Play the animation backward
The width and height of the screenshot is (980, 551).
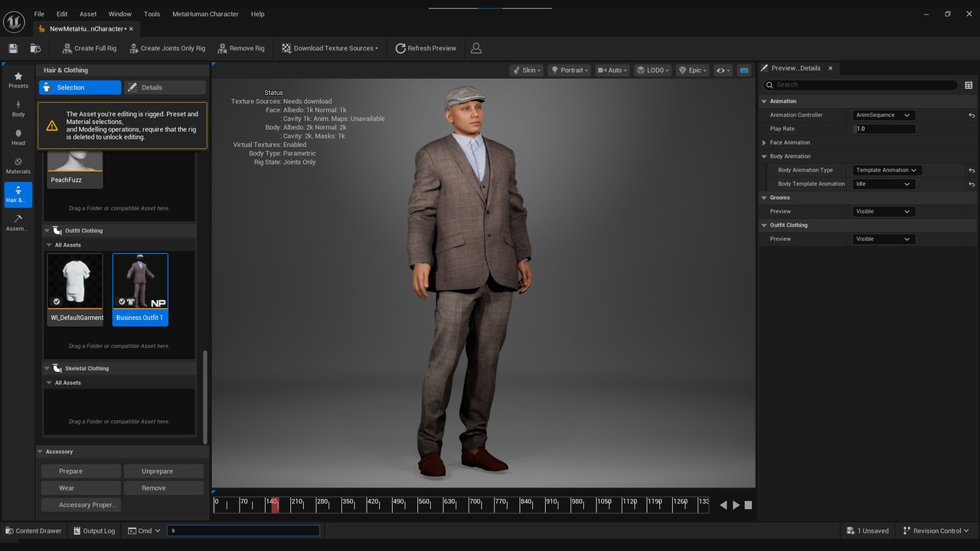click(x=724, y=505)
